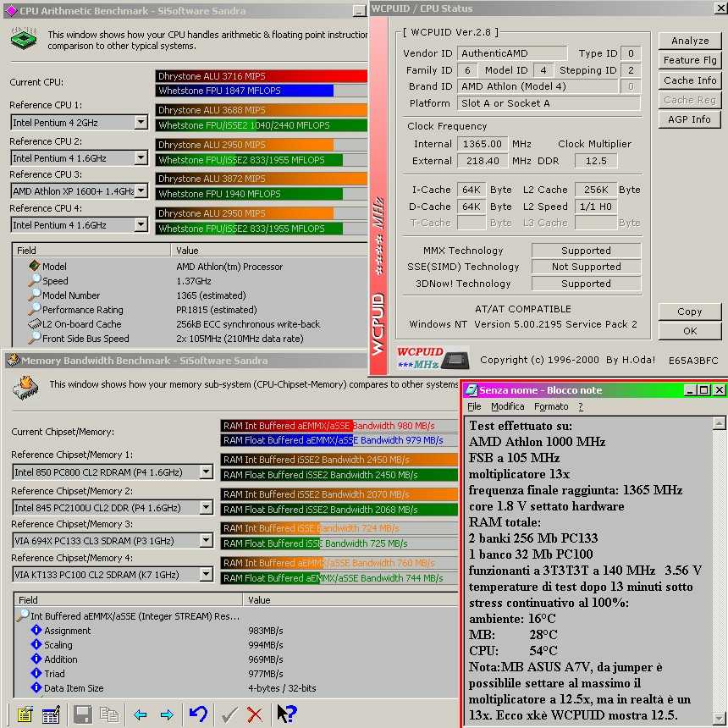
Task: Click the Memory Bandwidth Benchmark title bar icon
Action: coord(13,361)
